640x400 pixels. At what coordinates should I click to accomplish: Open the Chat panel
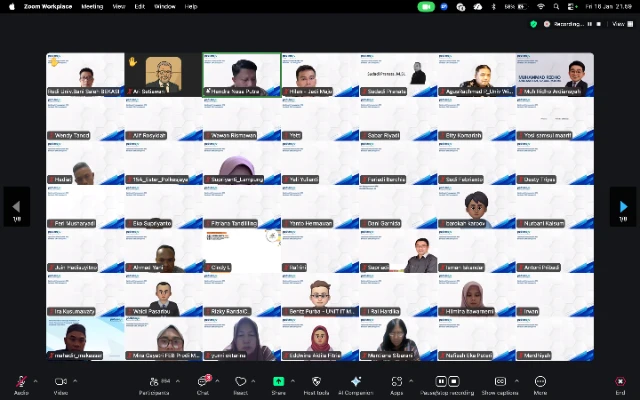203,385
